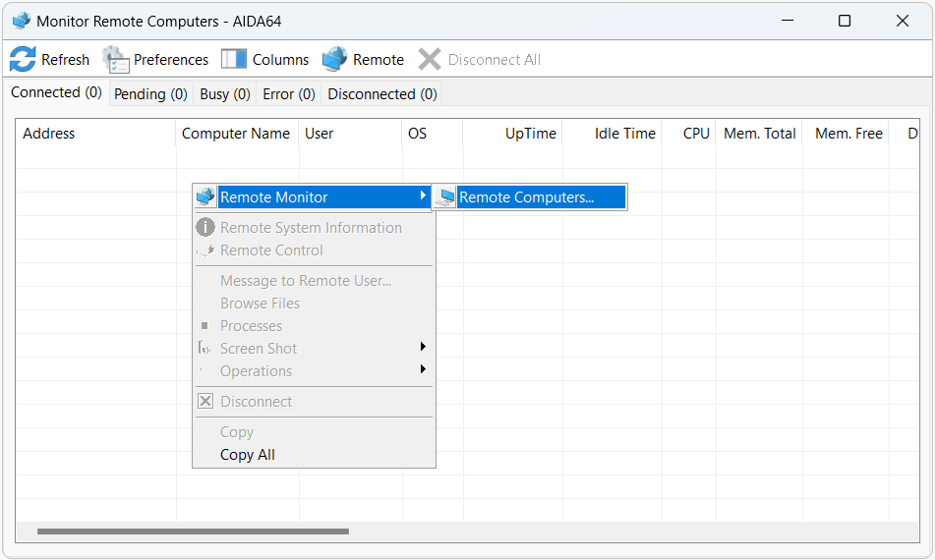
Task: Click the Refresh icon in toolbar
Action: [23, 59]
